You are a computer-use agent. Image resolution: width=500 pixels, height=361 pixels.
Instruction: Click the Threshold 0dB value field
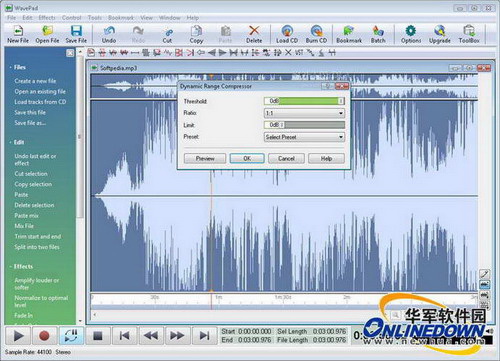tap(274, 101)
